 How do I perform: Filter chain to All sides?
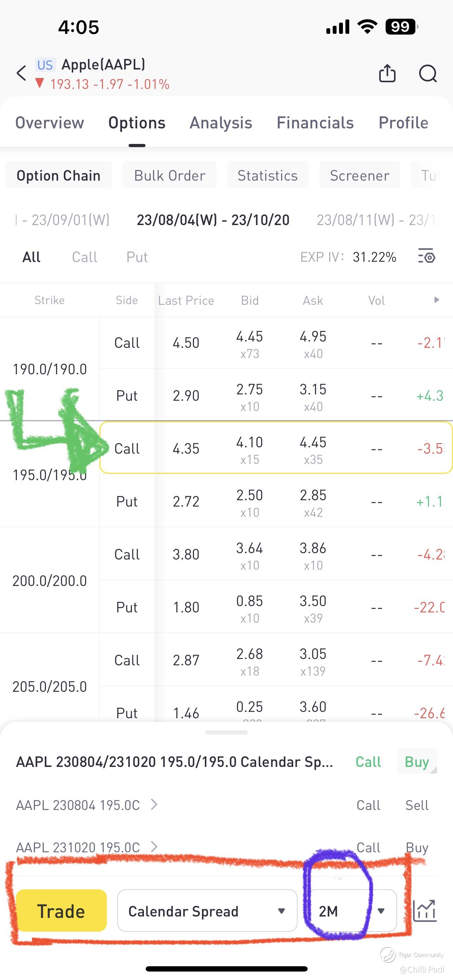tap(31, 257)
